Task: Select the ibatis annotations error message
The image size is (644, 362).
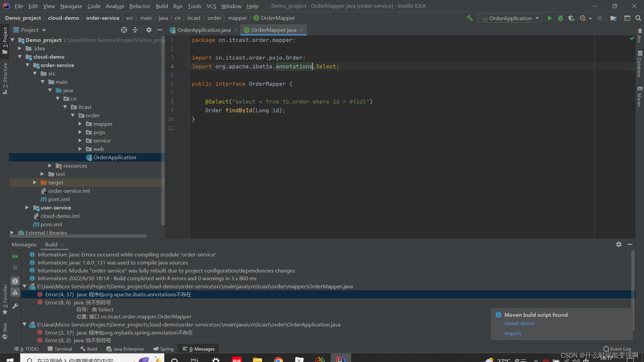Action: coord(118,294)
